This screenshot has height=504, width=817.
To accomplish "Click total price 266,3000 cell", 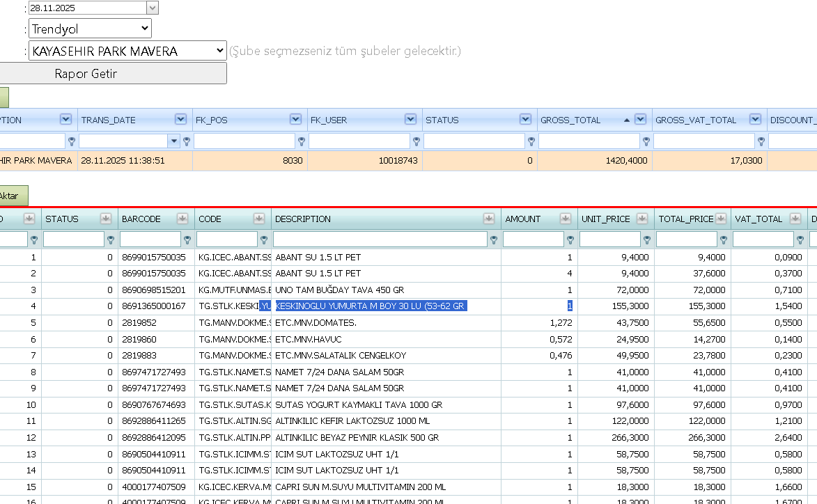I will coord(692,438).
